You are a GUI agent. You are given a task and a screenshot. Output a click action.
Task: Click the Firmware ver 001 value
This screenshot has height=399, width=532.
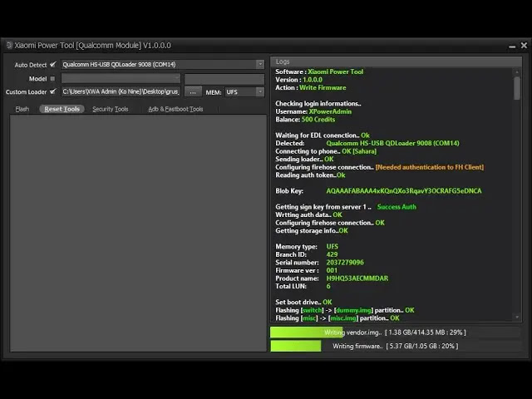332,270
